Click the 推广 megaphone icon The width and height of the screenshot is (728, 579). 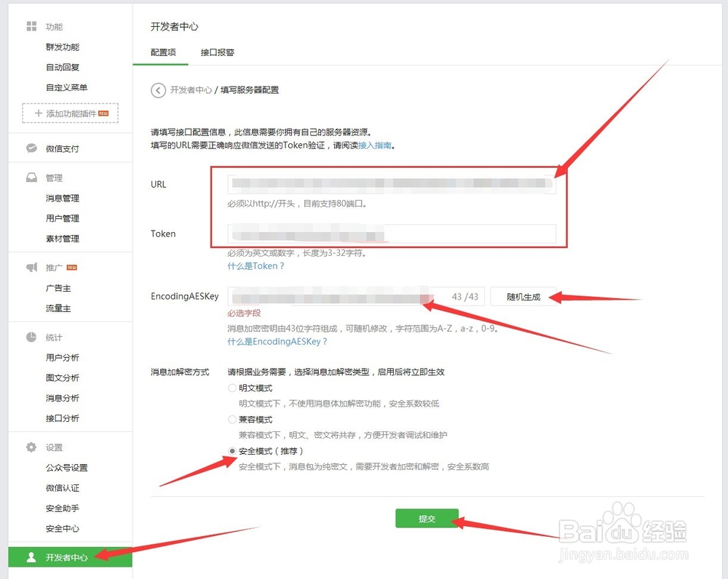tap(31, 267)
